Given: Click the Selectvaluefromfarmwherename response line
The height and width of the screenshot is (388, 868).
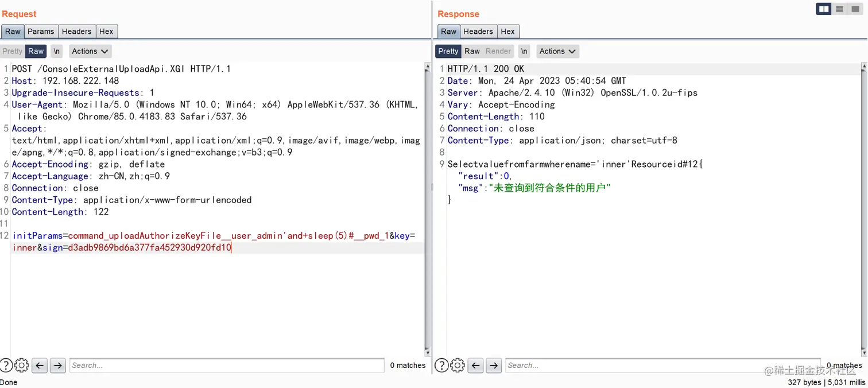Looking at the screenshot, I should pos(575,165).
